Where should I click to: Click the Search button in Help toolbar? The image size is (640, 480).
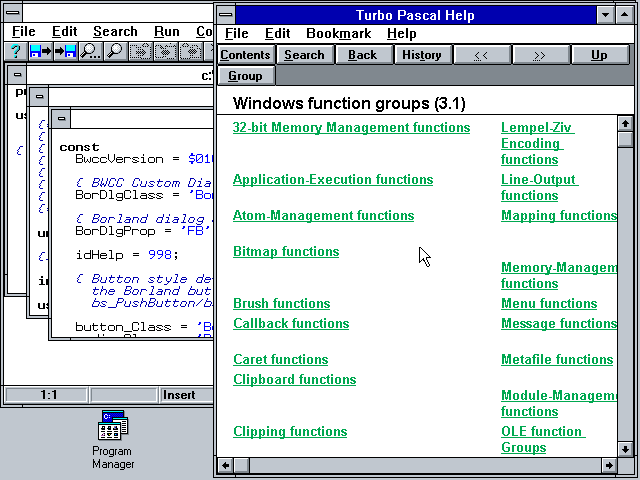pyautogui.click(x=304, y=55)
